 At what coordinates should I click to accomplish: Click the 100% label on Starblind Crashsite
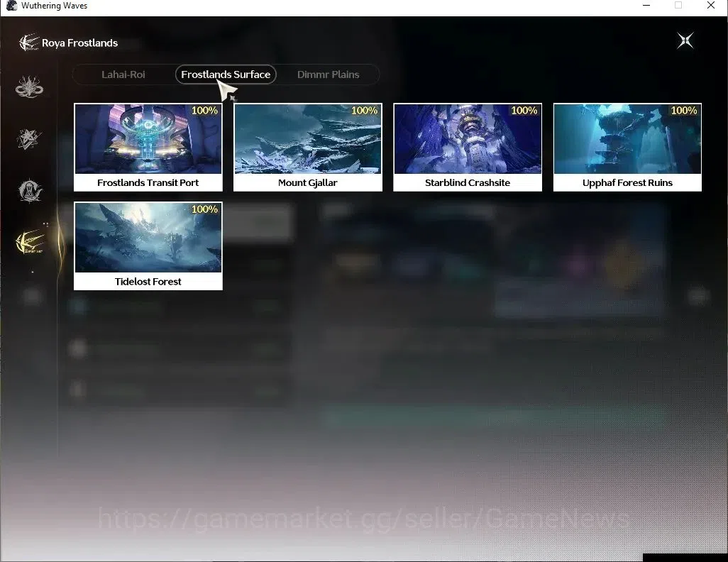point(524,111)
